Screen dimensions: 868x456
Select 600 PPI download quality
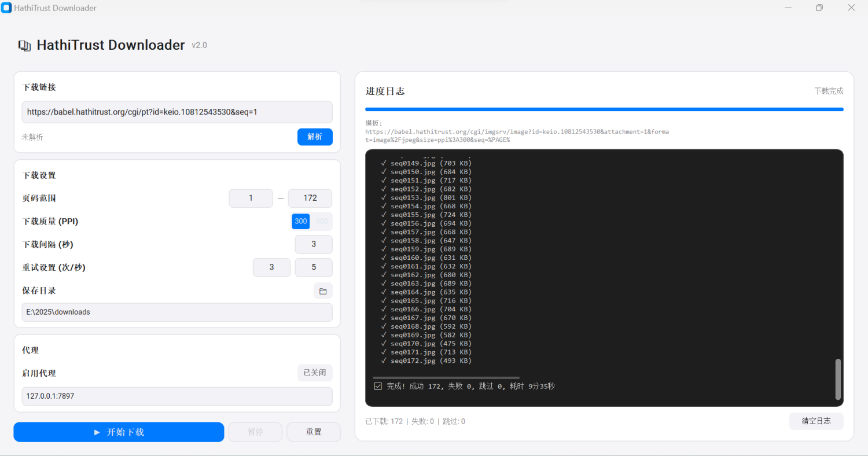pos(322,222)
